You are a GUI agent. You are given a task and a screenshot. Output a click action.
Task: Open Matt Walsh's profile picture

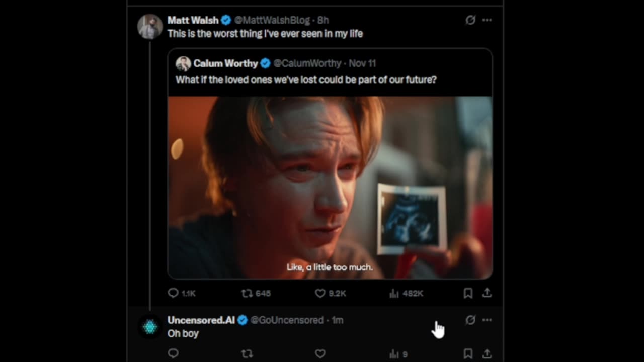tap(150, 27)
